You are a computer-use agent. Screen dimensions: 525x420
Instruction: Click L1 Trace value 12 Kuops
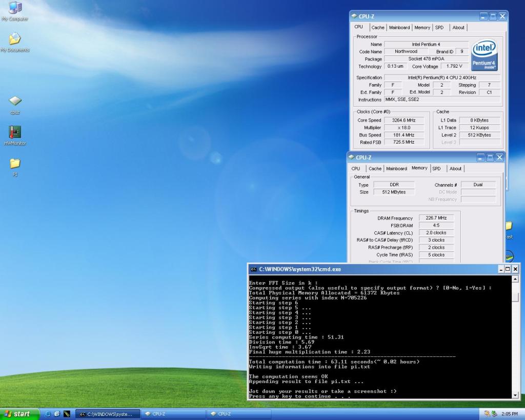tap(479, 128)
